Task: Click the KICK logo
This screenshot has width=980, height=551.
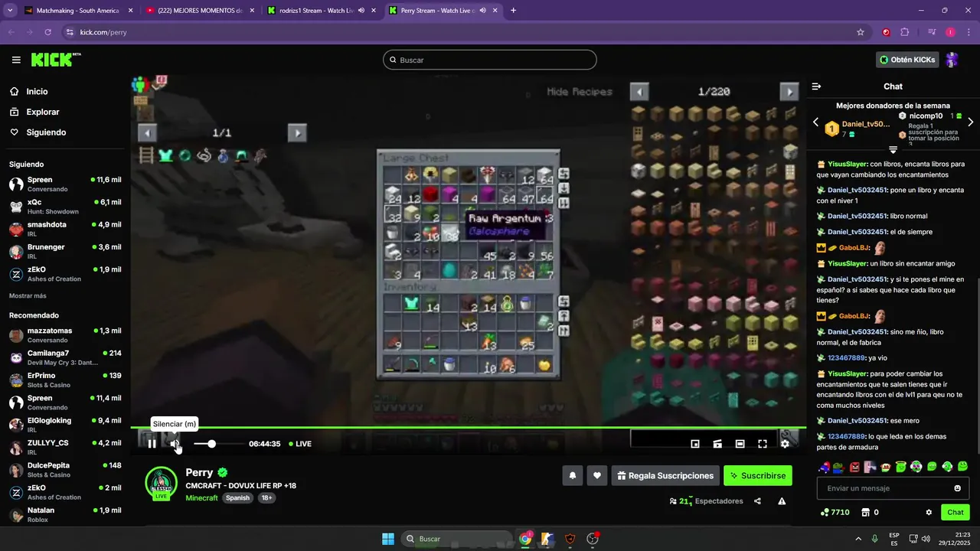Action: pyautogui.click(x=56, y=60)
